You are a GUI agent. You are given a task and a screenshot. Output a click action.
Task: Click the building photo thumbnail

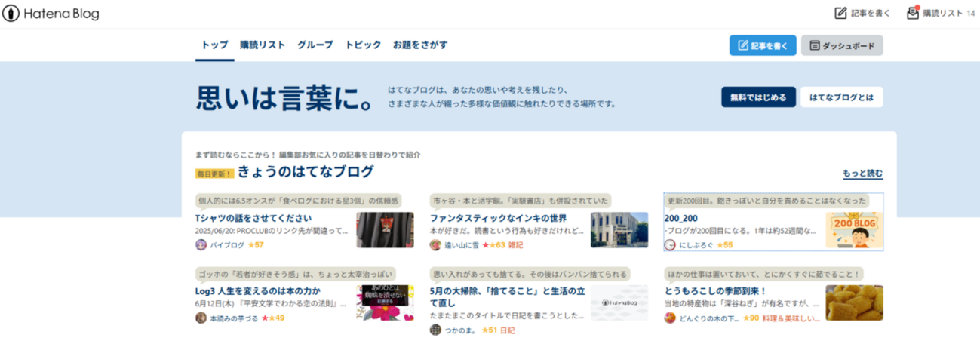coord(619,229)
